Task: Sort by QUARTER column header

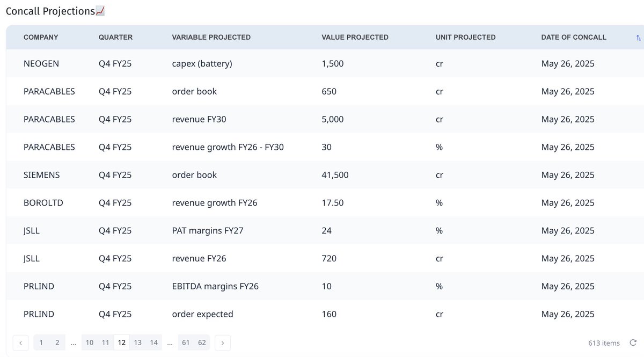Action: coord(115,38)
